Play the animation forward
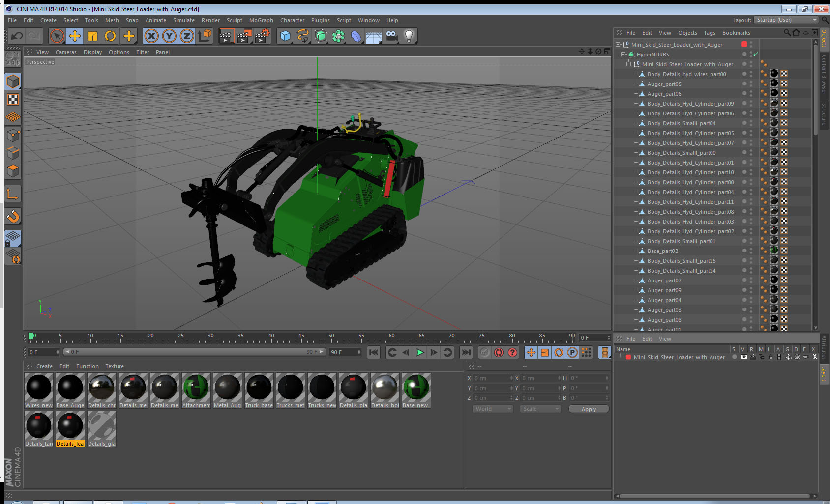Viewport: 830px width, 504px height. 420,352
